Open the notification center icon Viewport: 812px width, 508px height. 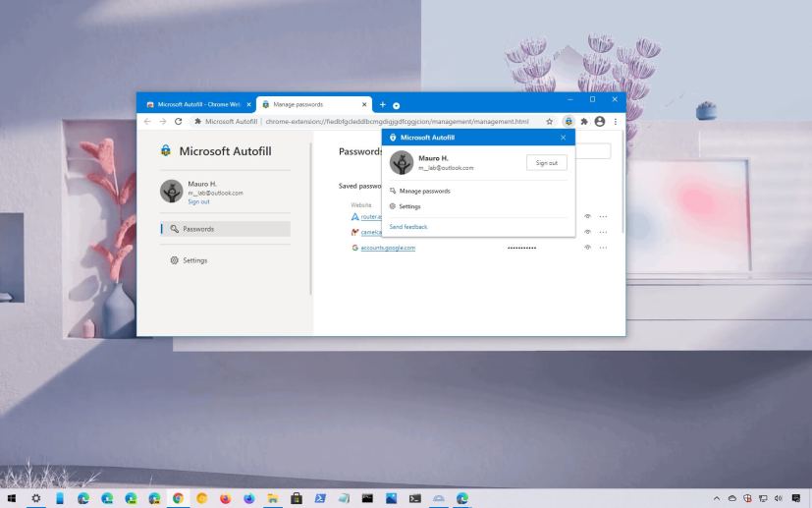(x=796, y=499)
